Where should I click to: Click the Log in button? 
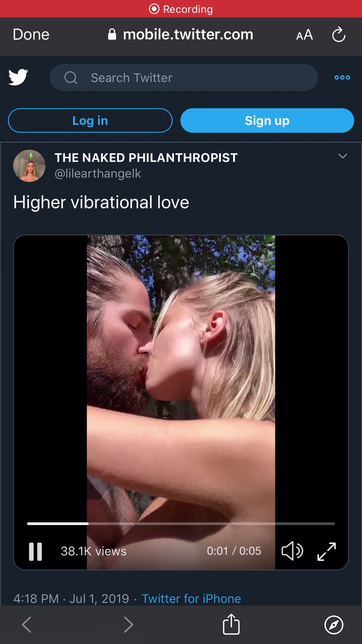pos(90,120)
